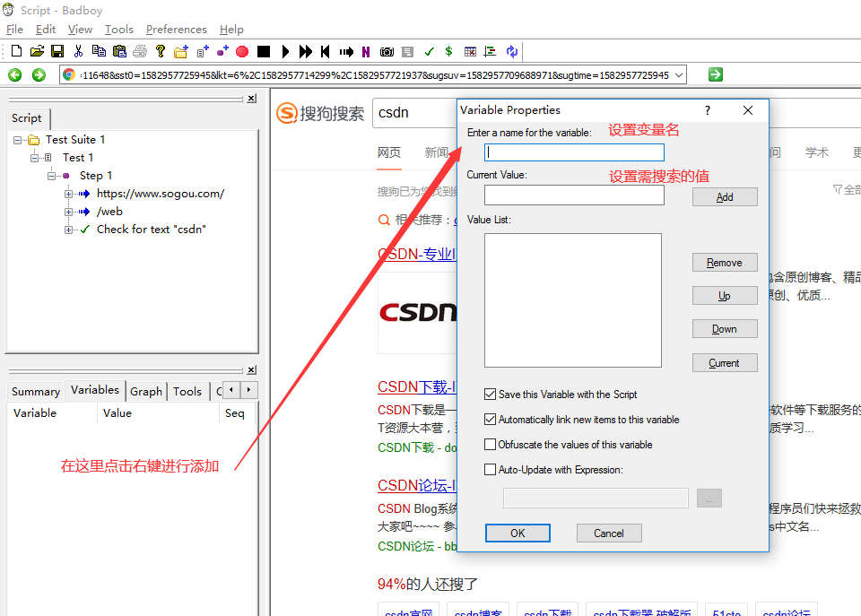
Task: Click the Paste clipboard icon
Action: point(119,51)
